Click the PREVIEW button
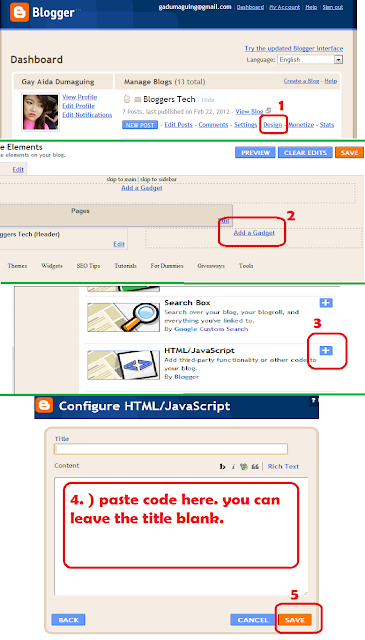 [255, 152]
